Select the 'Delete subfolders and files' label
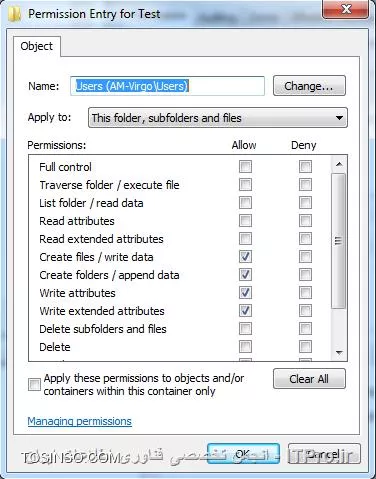Image resolution: width=376 pixels, height=479 pixels. pyautogui.click(x=103, y=329)
